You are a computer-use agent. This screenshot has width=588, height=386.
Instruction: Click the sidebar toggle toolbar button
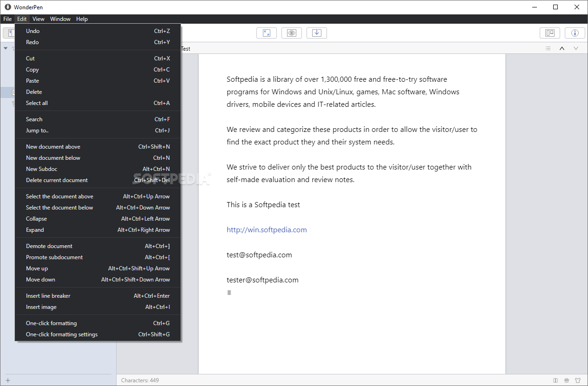(9, 33)
